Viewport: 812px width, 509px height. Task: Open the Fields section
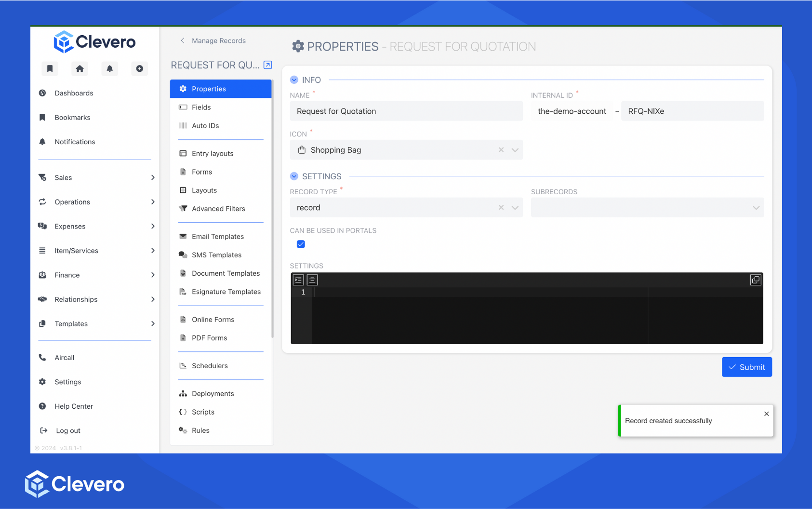click(221, 107)
